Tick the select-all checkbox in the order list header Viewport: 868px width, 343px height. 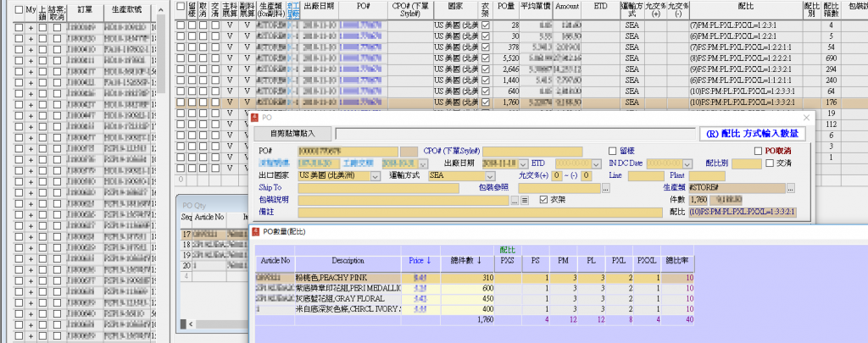point(19,9)
